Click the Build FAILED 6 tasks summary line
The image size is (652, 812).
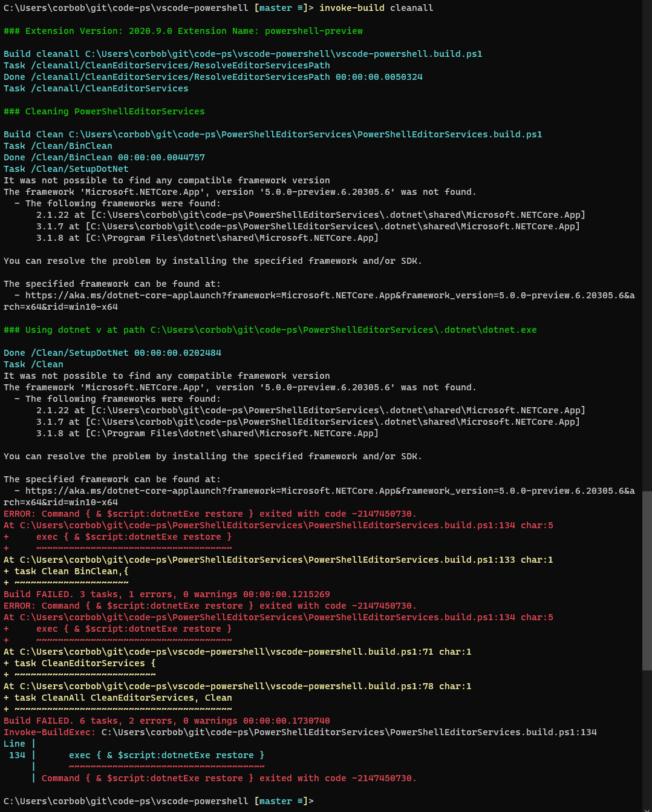(x=166, y=721)
